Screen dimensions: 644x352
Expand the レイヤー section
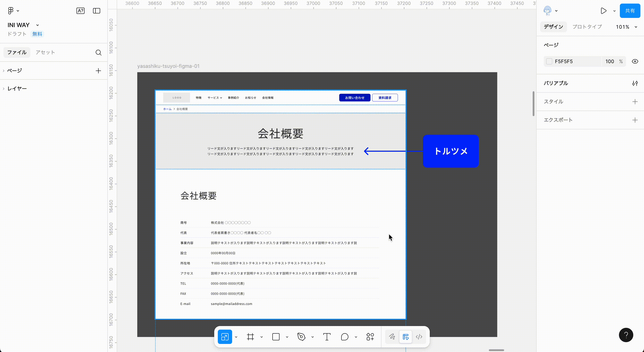coord(17,89)
